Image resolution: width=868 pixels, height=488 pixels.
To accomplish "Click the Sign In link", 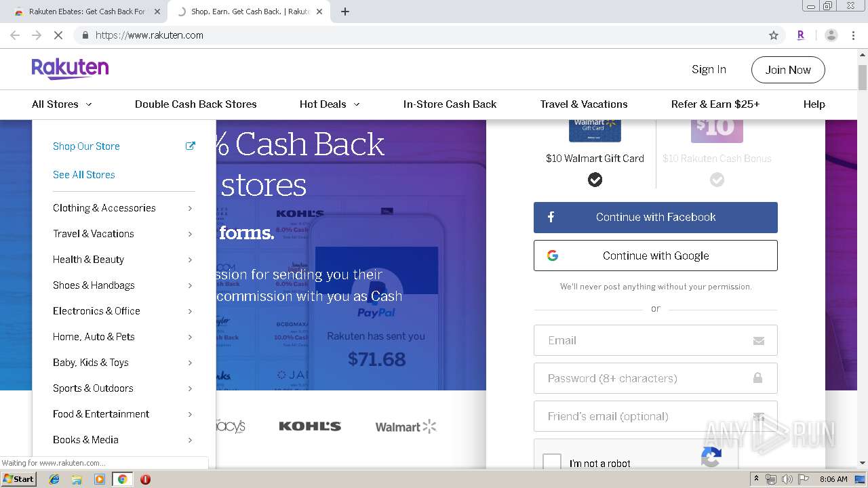I will pos(709,70).
